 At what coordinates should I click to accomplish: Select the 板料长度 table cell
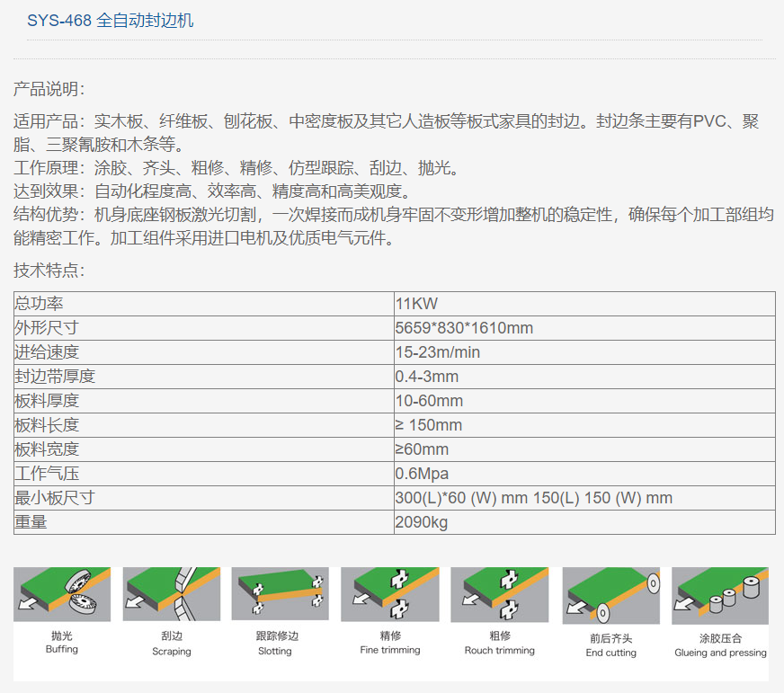204,425
